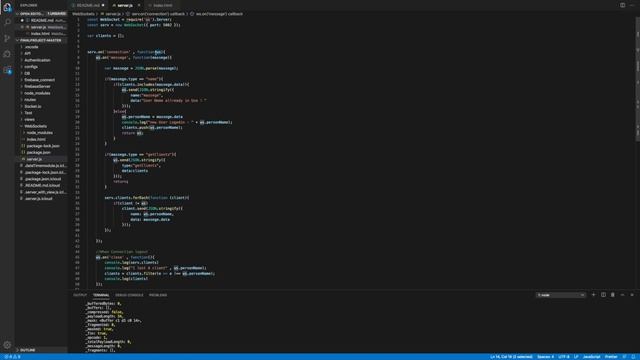Expand the Outline section
Viewport: 640px width, 360px height.
(41, 350)
